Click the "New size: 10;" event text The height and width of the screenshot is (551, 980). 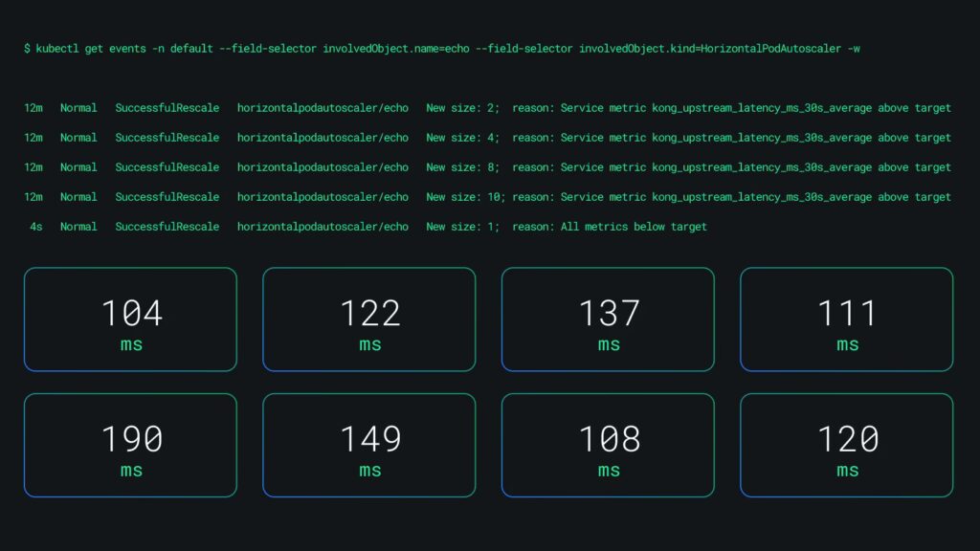[x=466, y=197]
